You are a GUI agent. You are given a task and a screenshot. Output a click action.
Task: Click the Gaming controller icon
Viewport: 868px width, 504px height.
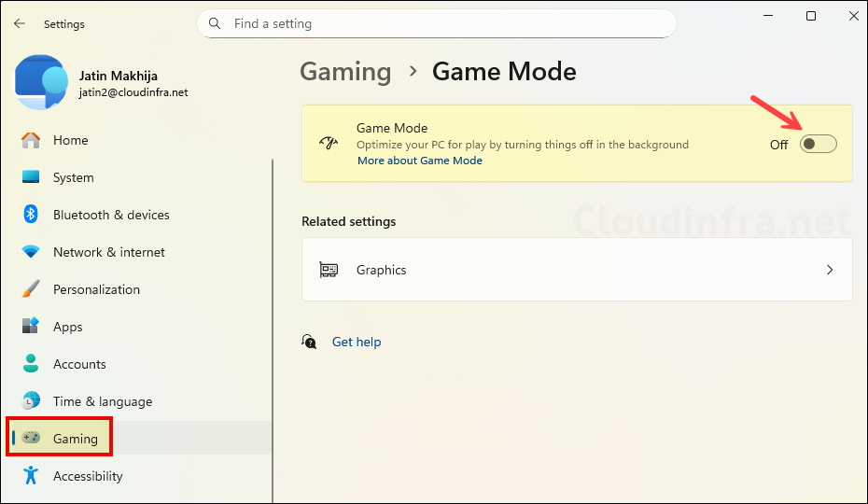click(x=31, y=438)
